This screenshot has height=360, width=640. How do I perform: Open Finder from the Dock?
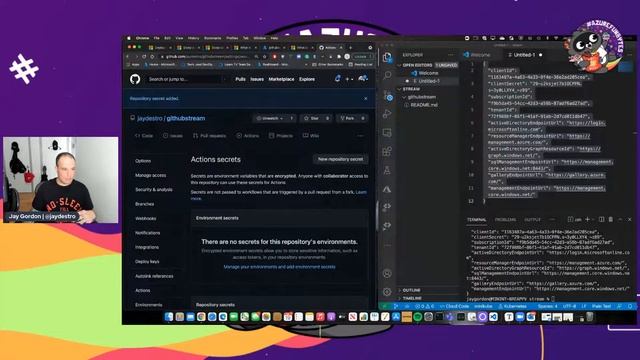pyautogui.click(x=169, y=317)
